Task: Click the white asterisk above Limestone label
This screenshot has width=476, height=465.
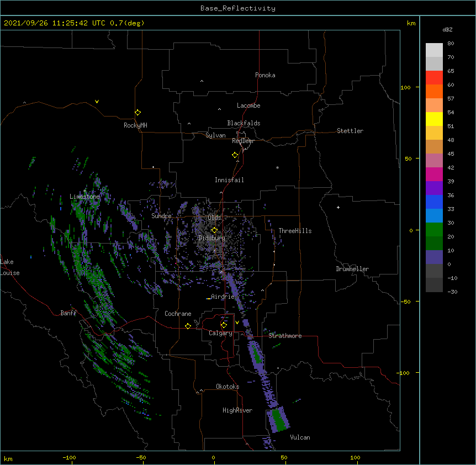Action: point(84,191)
